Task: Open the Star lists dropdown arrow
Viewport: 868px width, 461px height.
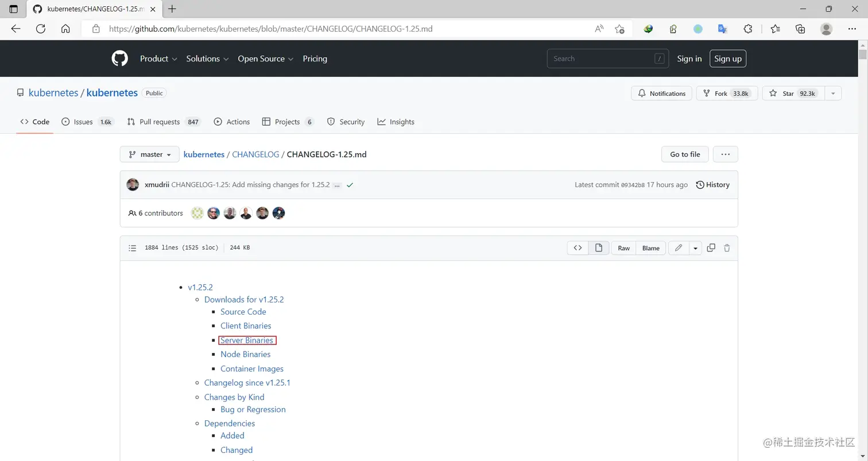Action: point(833,93)
